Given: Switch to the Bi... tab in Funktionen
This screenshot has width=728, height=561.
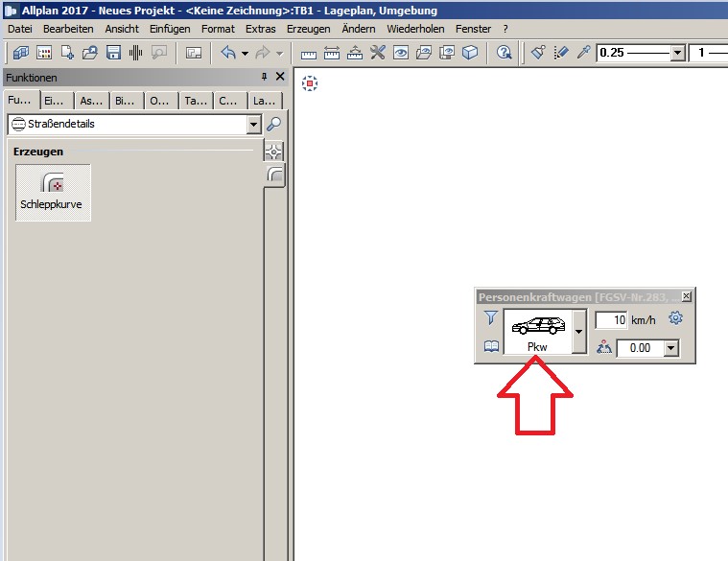Looking at the screenshot, I should tap(126, 100).
